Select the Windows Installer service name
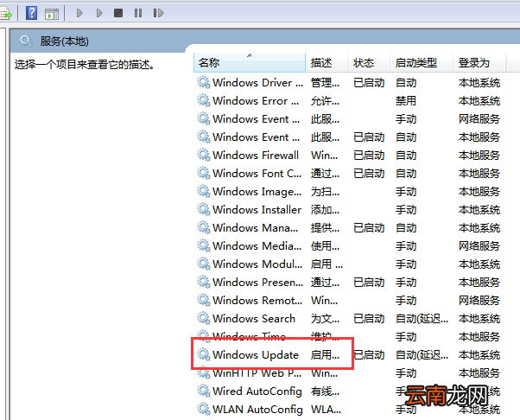The image size is (520, 420). coord(257,210)
